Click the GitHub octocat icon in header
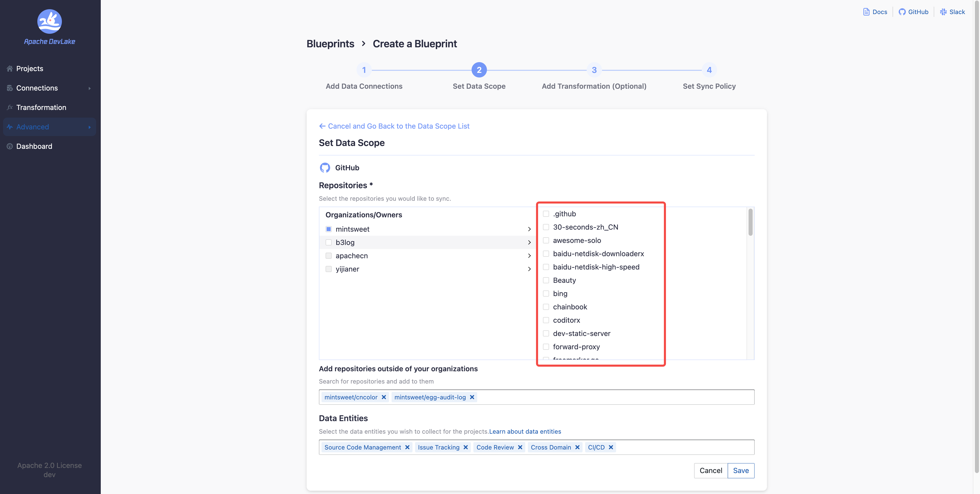Viewport: 980px width, 494px height. pyautogui.click(x=902, y=12)
